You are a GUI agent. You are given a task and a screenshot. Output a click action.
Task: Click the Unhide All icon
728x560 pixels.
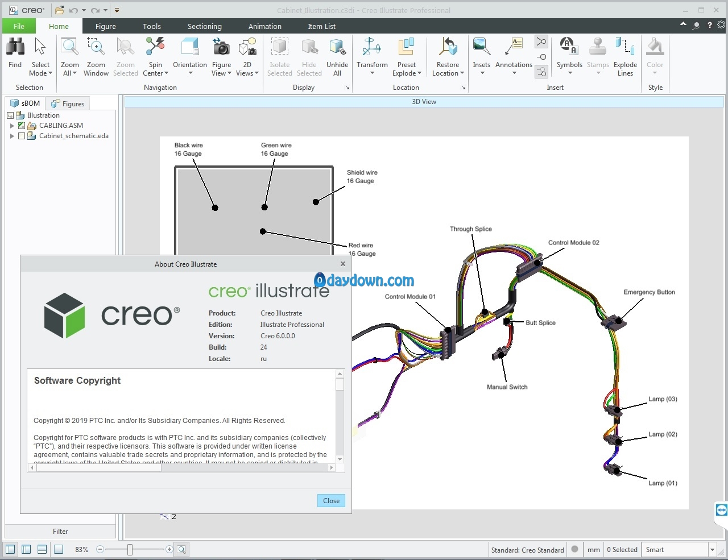pyautogui.click(x=337, y=48)
